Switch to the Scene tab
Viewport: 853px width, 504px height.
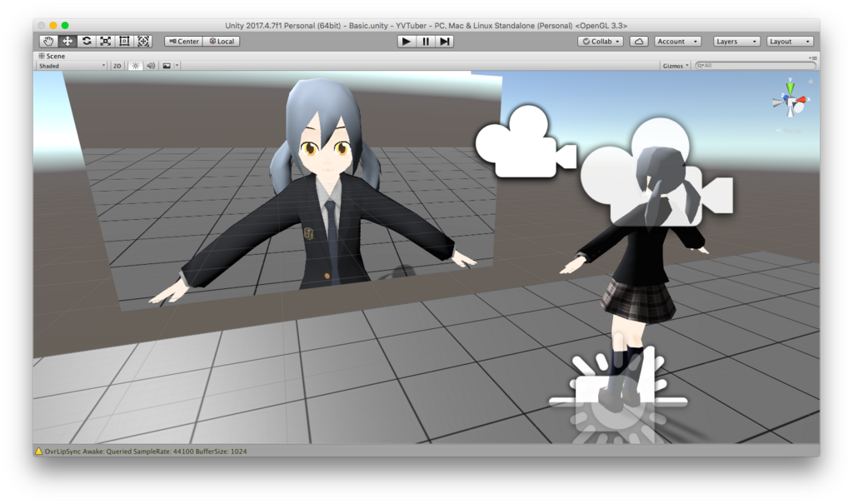click(52, 56)
